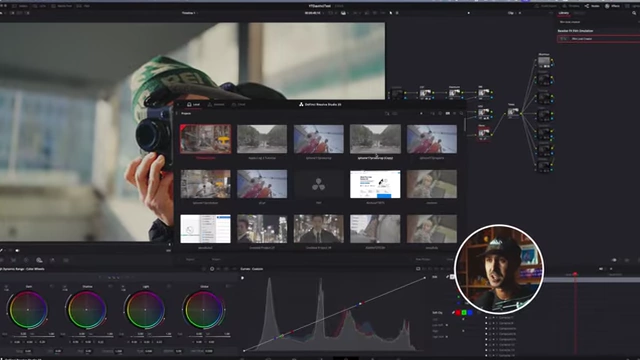
Task: Click the Global color wheel center point
Action: tap(203, 310)
